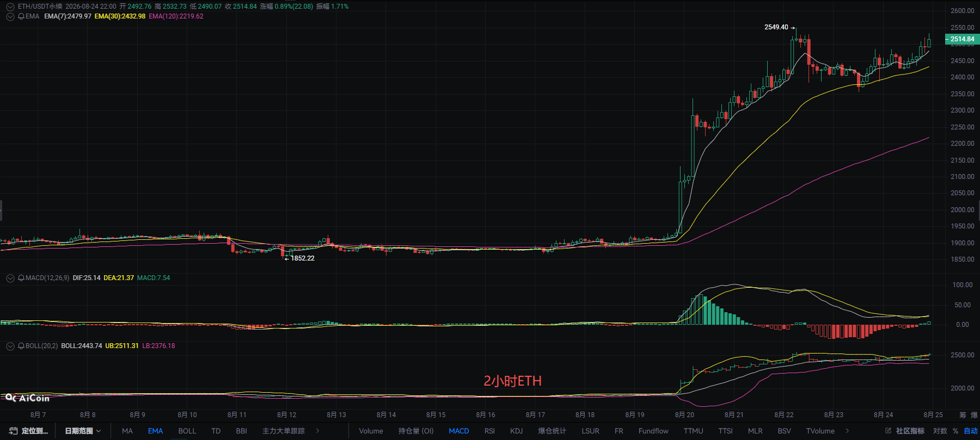Screen dimensions: 980x440
Task: Click the current price tag 2514.84
Action: point(962,39)
